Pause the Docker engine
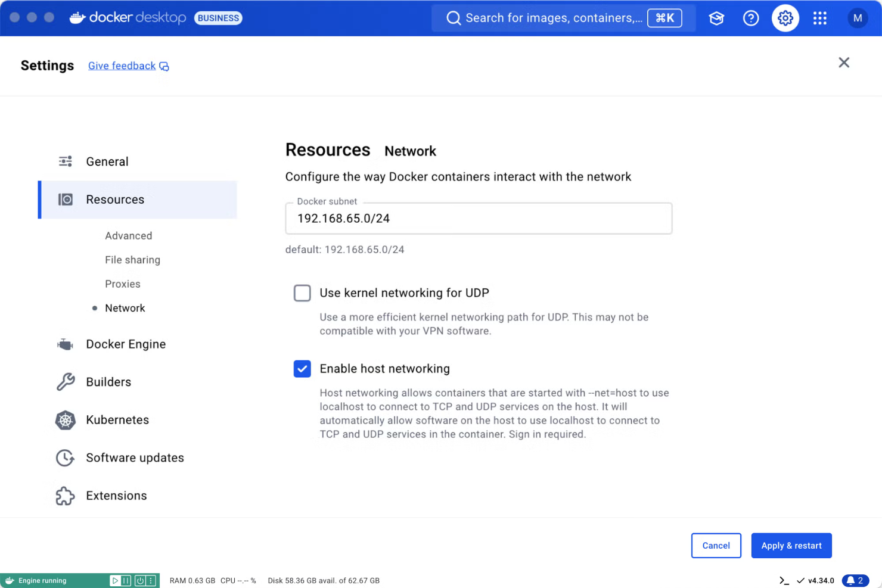The height and width of the screenshot is (588, 882). 126,580
